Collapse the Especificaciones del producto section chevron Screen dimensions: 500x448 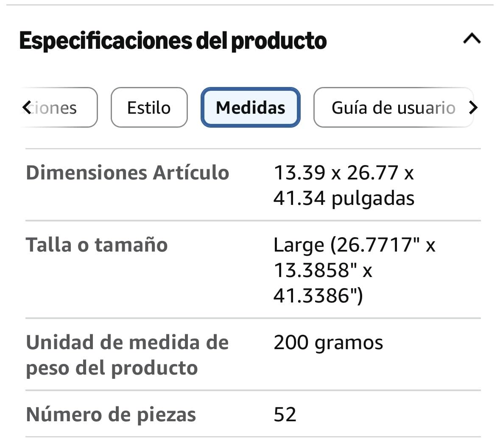click(472, 39)
